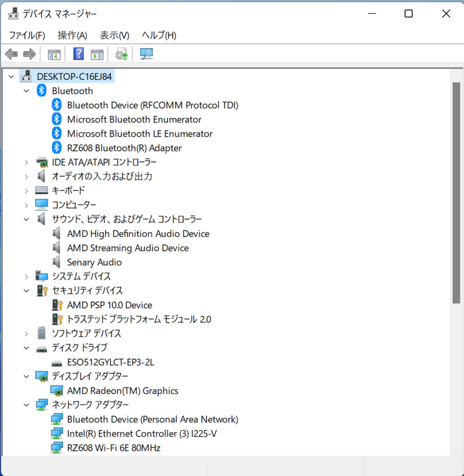Collapse the ディスク ドライブ category
Viewport: 464px width, 476px height.
point(26,348)
